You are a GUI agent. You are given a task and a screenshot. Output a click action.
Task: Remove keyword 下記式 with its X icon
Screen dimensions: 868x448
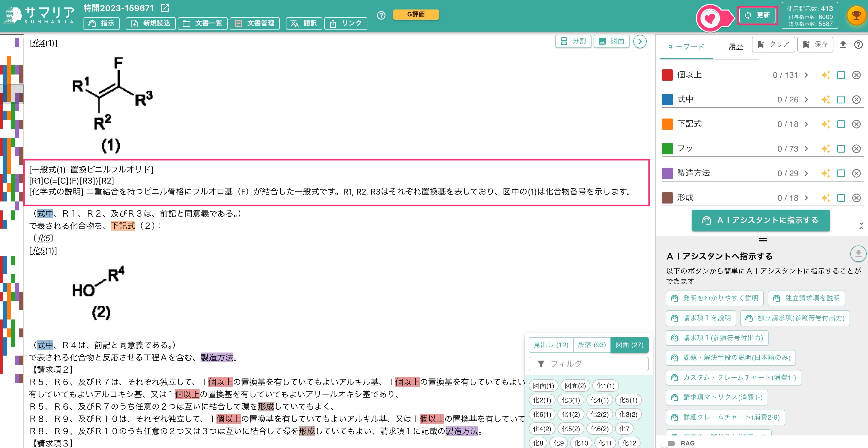click(856, 124)
